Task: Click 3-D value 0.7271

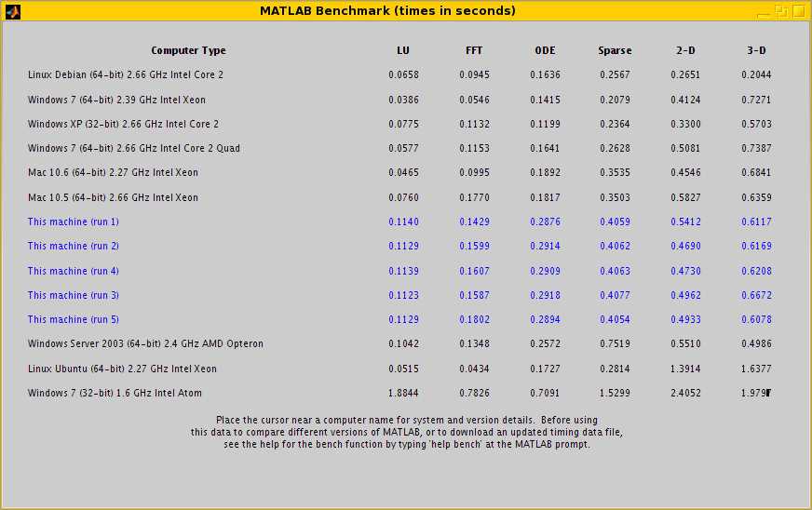Action: [756, 100]
